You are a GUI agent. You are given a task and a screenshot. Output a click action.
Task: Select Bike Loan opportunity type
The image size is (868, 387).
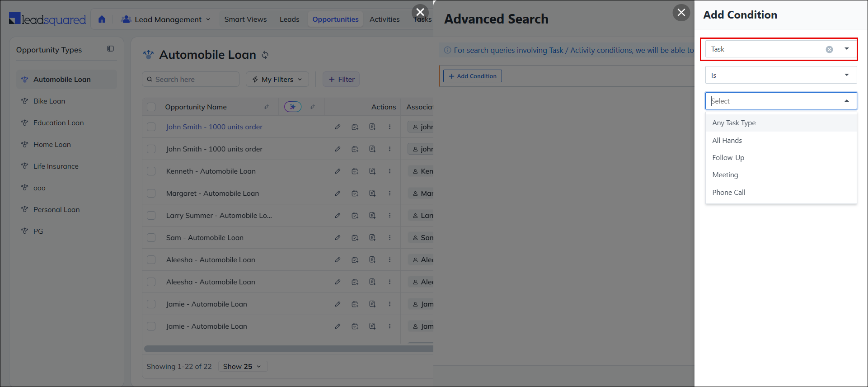(66, 101)
